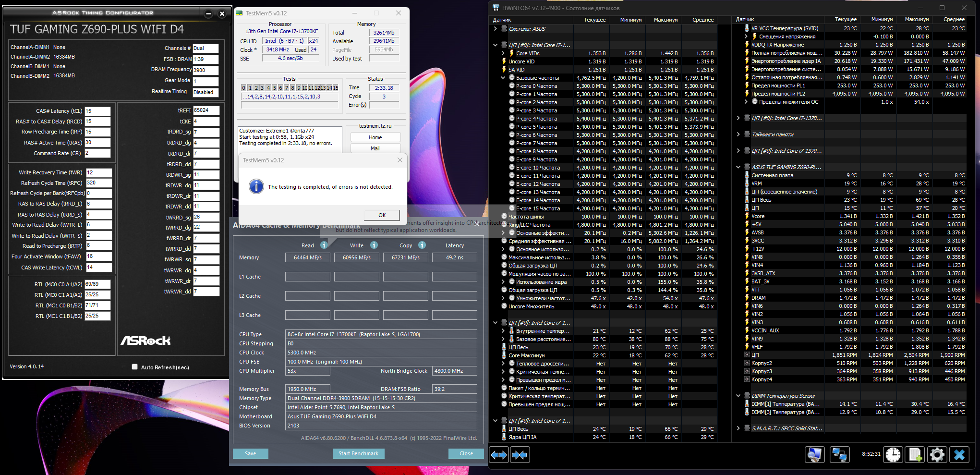
Task: Click the Command Rate (CR) value field
Action: (x=97, y=153)
